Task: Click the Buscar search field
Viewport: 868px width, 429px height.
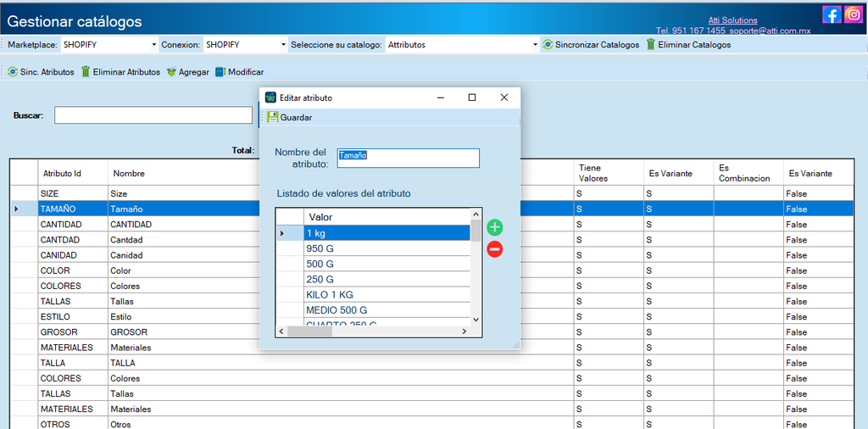Action: (153, 115)
